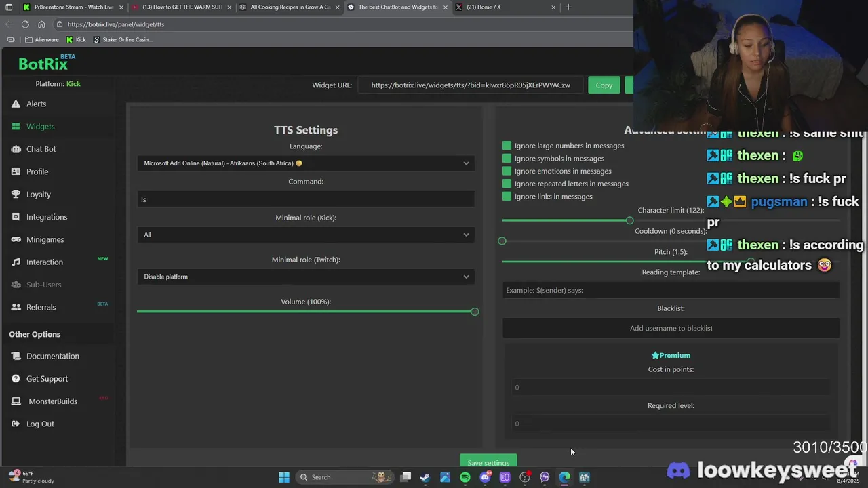The image size is (868, 488).
Task: Click the Minigames gamepad icon
Action: pos(16,239)
